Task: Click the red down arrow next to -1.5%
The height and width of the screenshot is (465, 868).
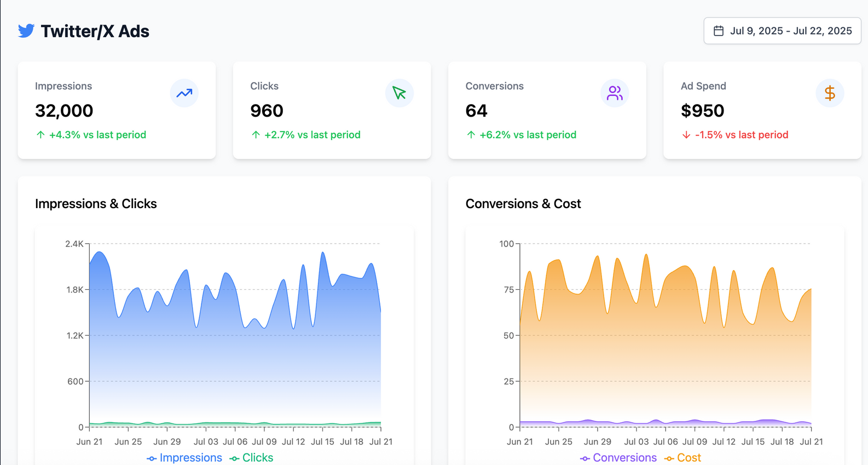Action: (x=686, y=135)
